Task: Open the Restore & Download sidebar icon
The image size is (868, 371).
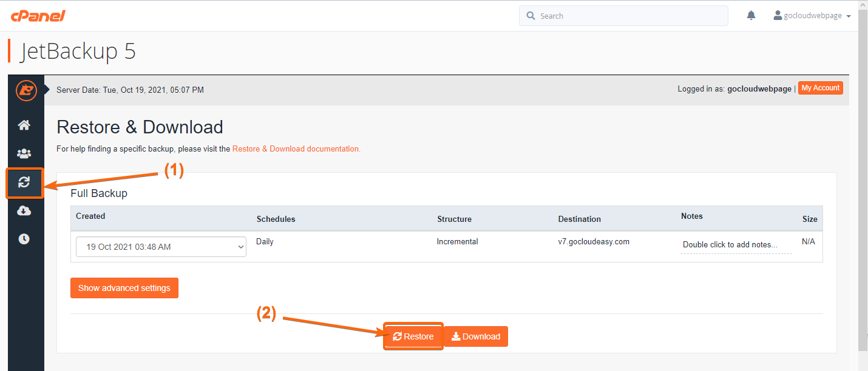Action: point(24,182)
